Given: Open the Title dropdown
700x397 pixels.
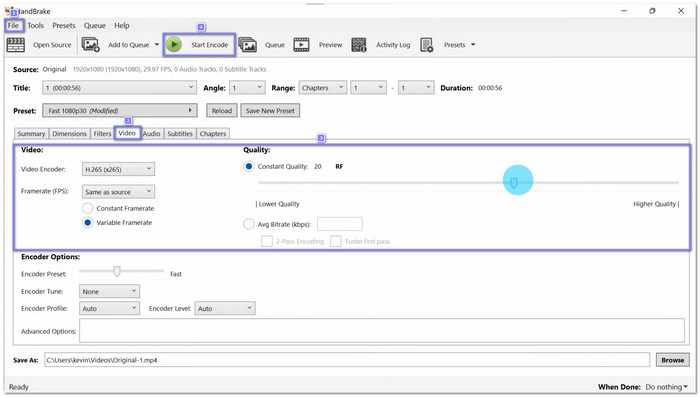Looking at the screenshot, I should click(x=120, y=88).
